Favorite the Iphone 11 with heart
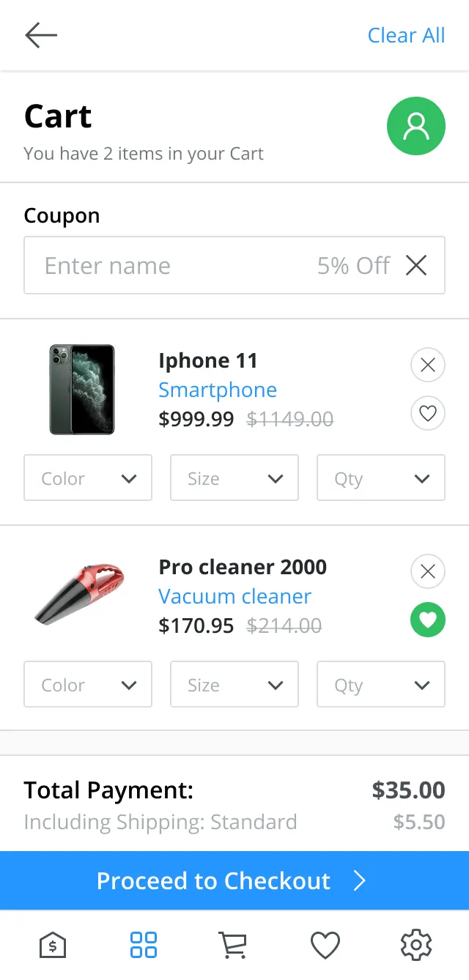 428,415
